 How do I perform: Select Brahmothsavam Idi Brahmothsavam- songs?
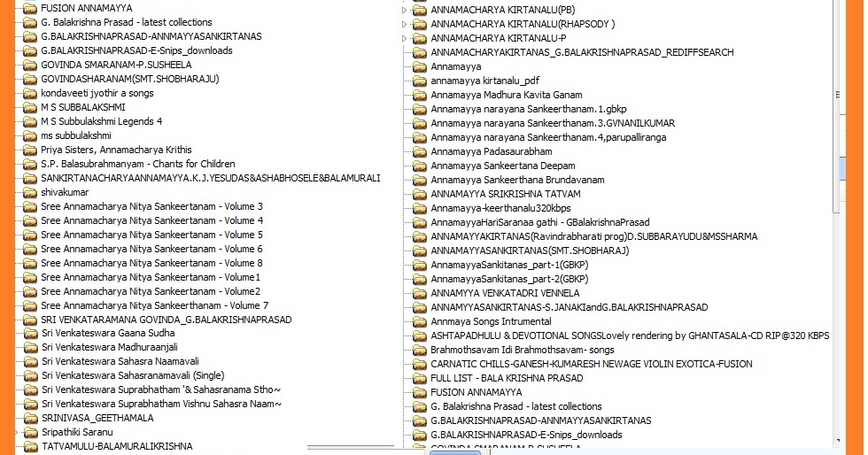[523, 351]
